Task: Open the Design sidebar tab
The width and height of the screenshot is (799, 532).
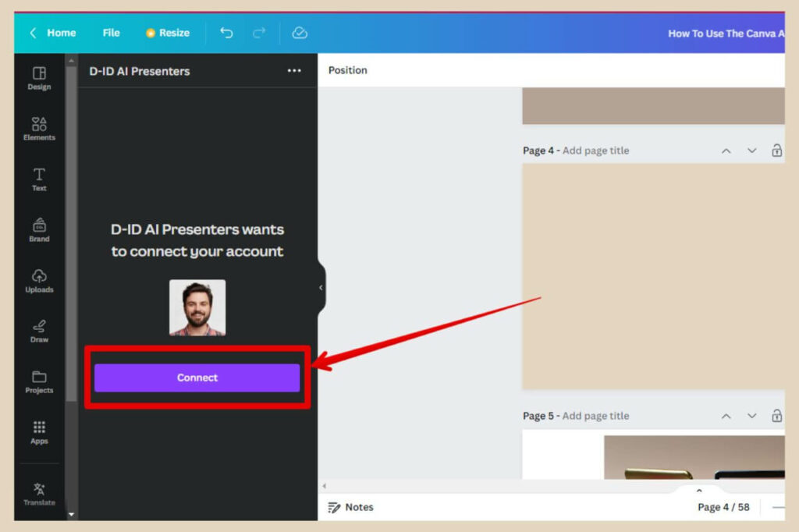Action: point(39,79)
